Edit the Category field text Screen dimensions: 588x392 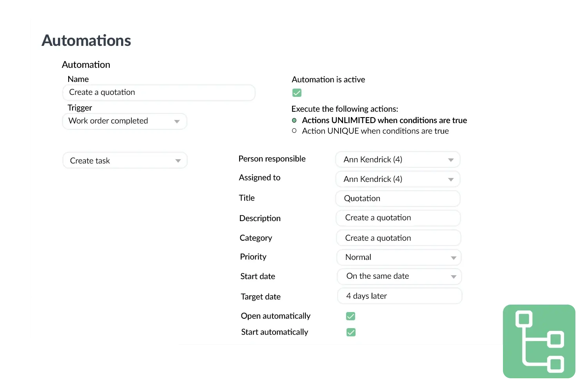point(398,238)
